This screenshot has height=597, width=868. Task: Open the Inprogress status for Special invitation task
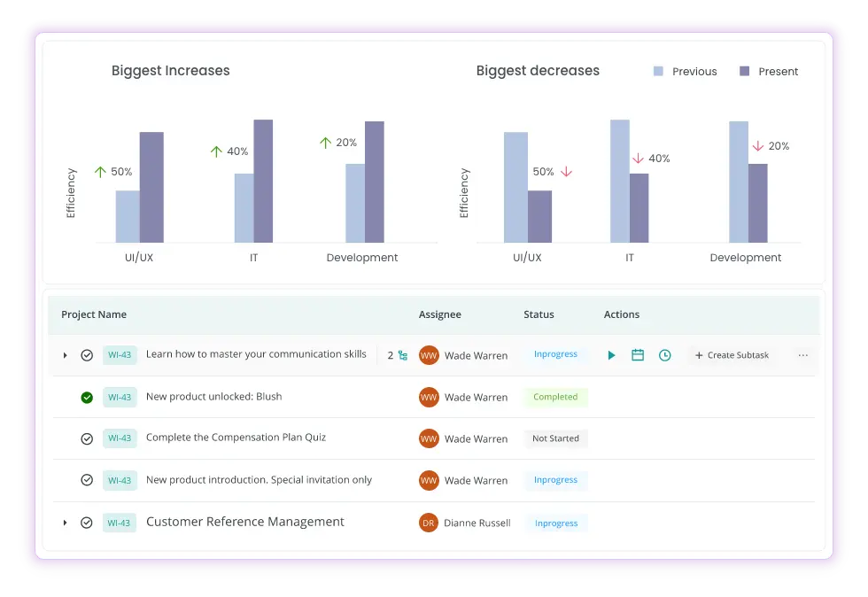pos(556,480)
